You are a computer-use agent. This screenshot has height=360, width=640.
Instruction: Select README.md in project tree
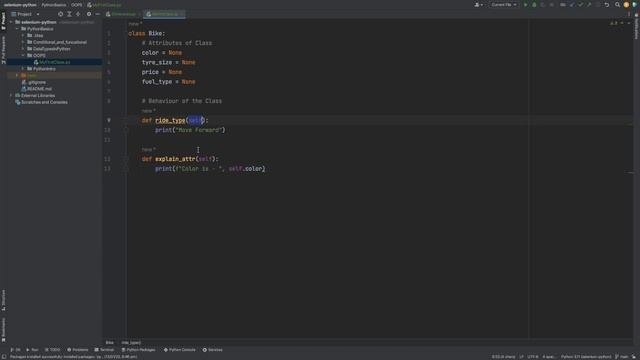[x=39, y=89]
